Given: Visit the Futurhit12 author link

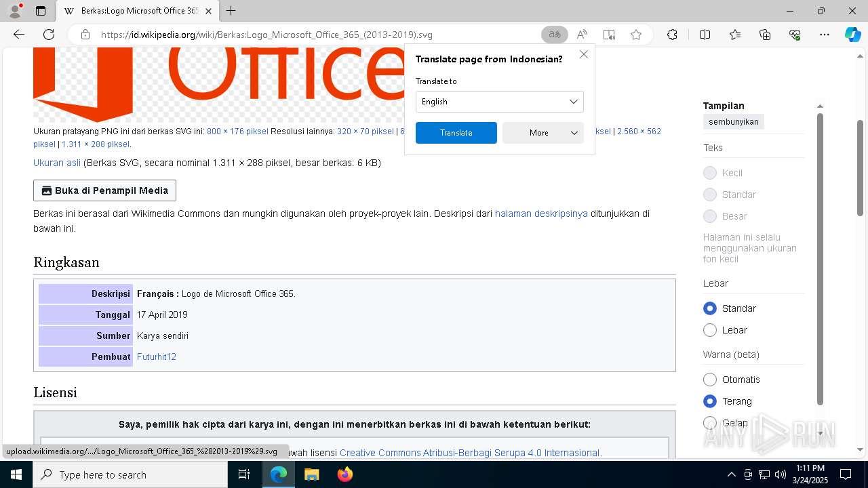Looking at the screenshot, I should pyautogui.click(x=157, y=357).
